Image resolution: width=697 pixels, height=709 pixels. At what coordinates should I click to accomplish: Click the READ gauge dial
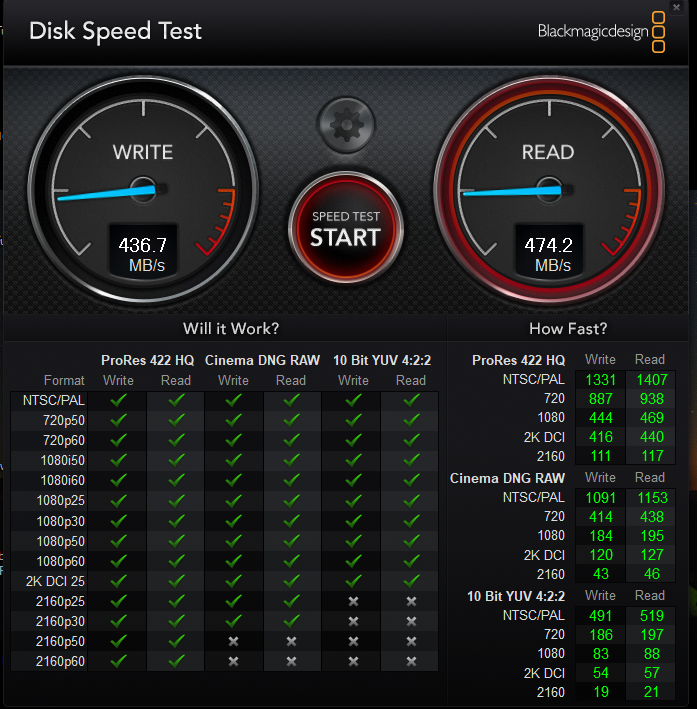pyautogui.click(x=547, y=190)
